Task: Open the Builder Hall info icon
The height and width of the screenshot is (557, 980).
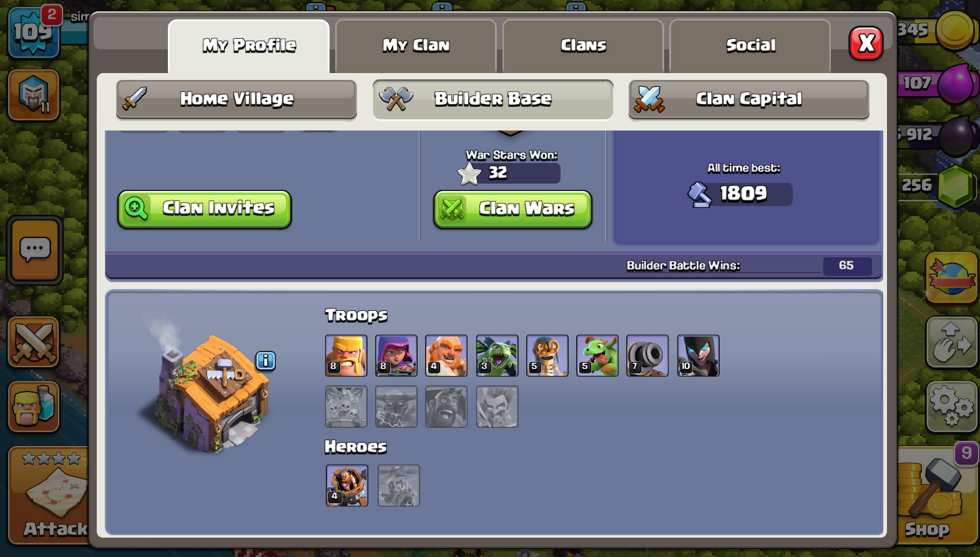Action: 265,360
